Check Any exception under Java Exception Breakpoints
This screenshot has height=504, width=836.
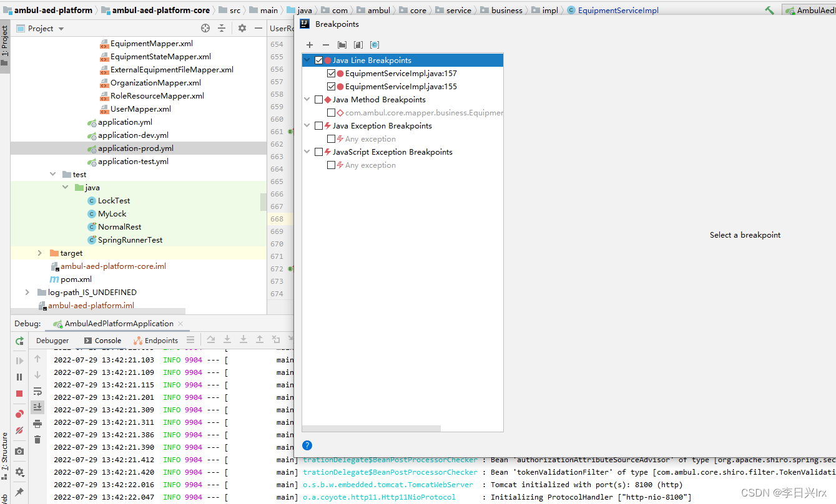tap(332, 139)
